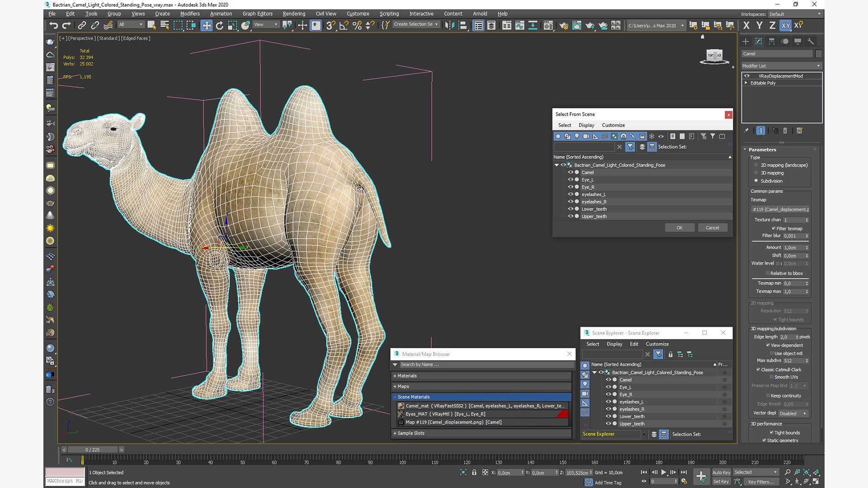Viewport: 868px width, 488px height.
Task: Toggle Percent Snap in main toolbar
Action: pyautogui.click(x=357, y=25)
